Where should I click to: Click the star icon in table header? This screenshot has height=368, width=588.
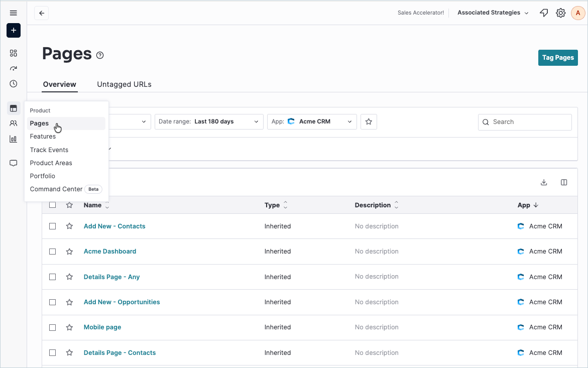[x=69, y=205]
